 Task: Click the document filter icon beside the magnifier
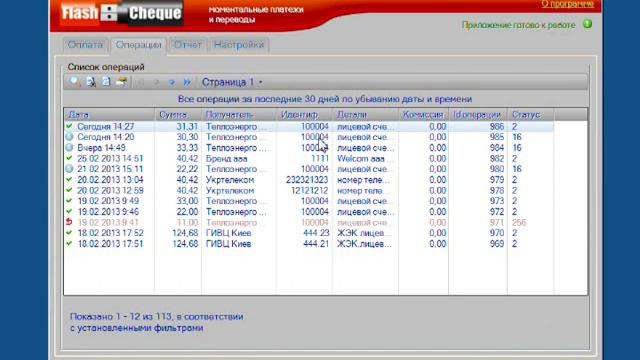click(91, 82)
